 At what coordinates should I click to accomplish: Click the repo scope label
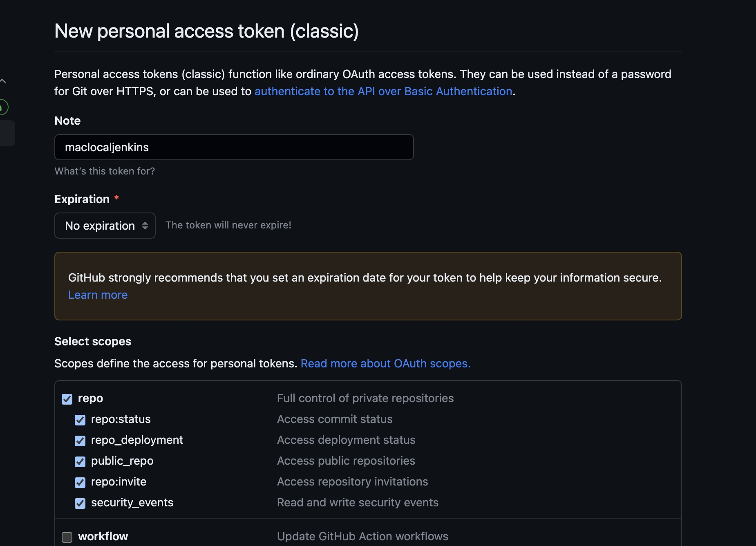click(x=90, y=398)
